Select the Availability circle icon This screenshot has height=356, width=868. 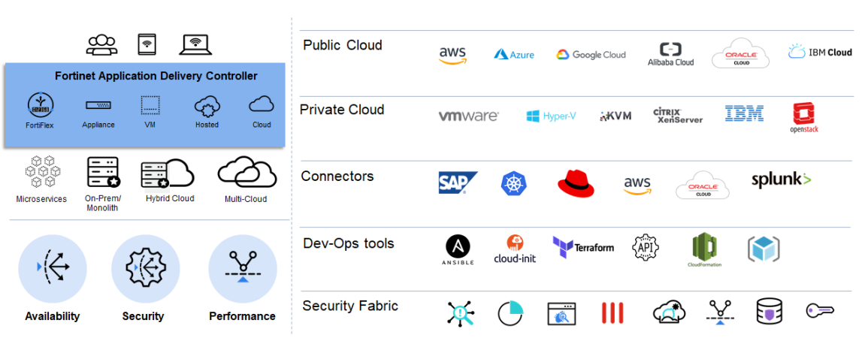(53, 269)
